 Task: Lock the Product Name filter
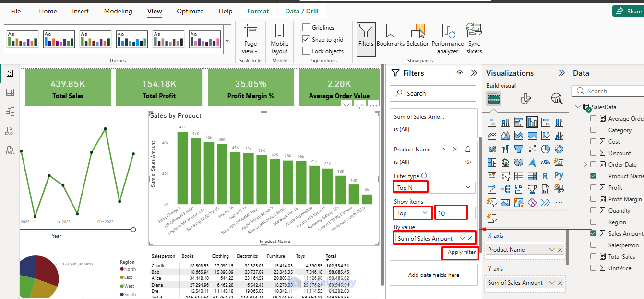(x=468, y=149)
